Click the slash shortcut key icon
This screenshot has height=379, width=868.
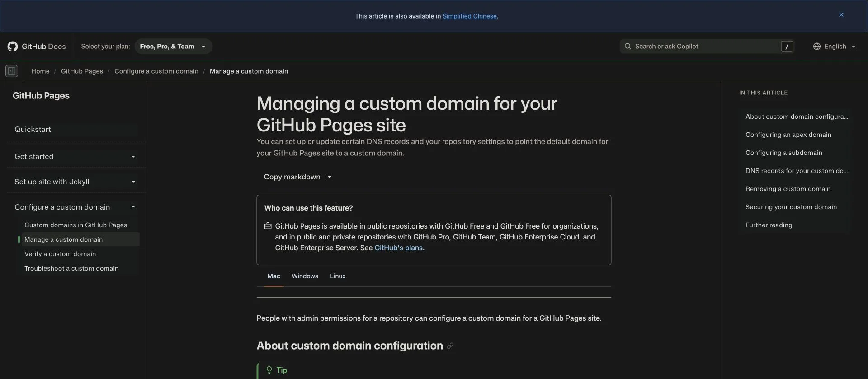point(787,47)
